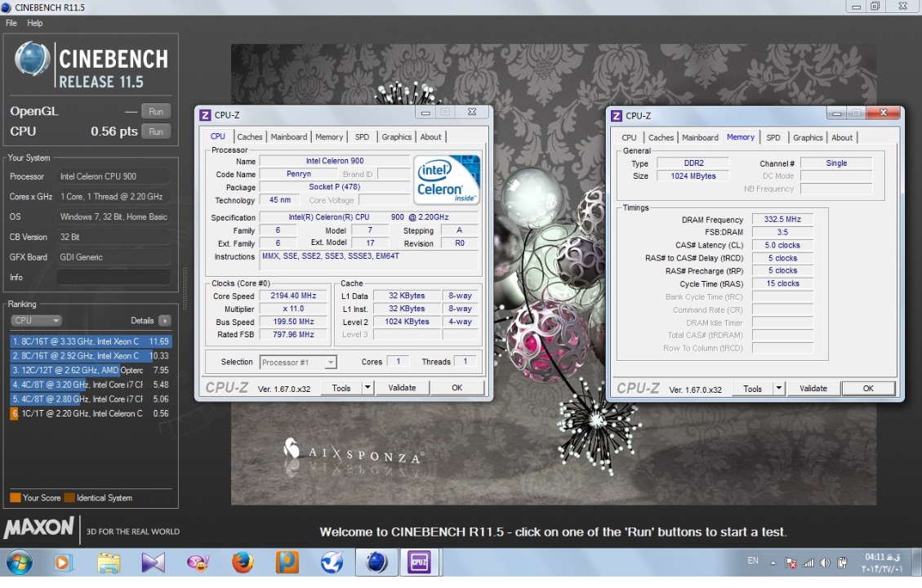Open the pink messenger icon in taskbar
Image resolution: width=922 pixels, height=588 pixels.
click(x=198, y=563)
